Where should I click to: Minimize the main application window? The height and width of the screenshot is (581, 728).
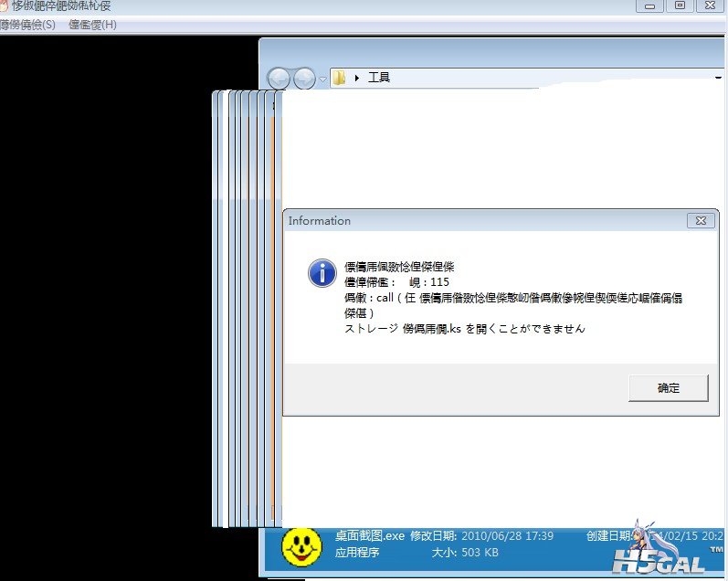(650, 6)
